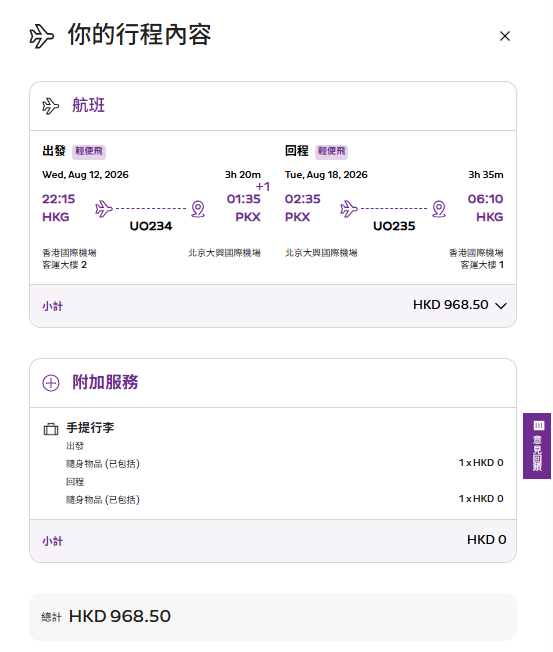553x652 pixels.
Task: Click the departing plane icon before UO235
Action: pos(348,209)
